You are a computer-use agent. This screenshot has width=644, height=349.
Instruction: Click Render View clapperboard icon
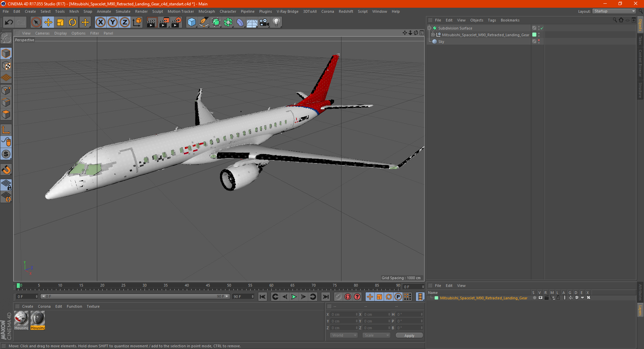coord(152,22)
